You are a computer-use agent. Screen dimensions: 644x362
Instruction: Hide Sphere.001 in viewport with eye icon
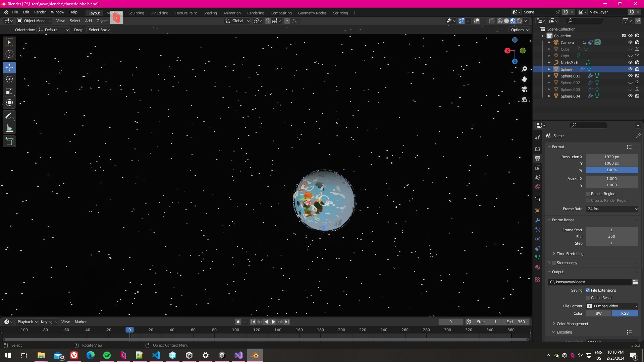pos(630,76)
